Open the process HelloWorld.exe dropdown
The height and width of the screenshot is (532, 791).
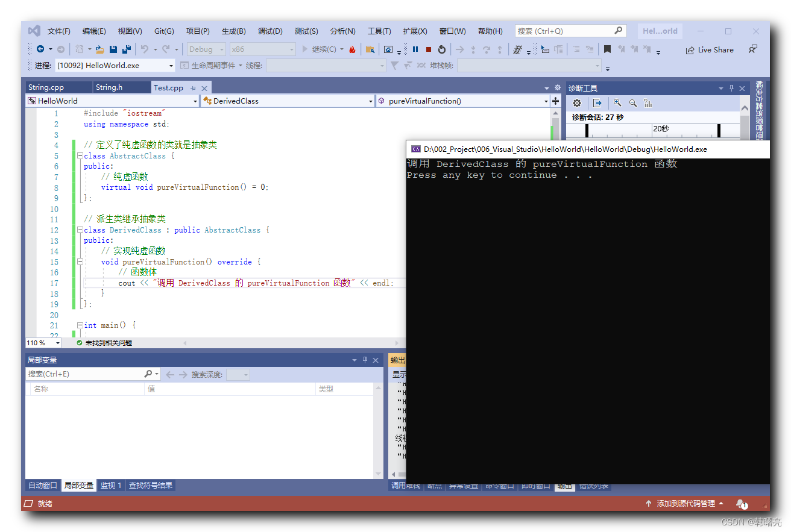[x=115, y=65]
